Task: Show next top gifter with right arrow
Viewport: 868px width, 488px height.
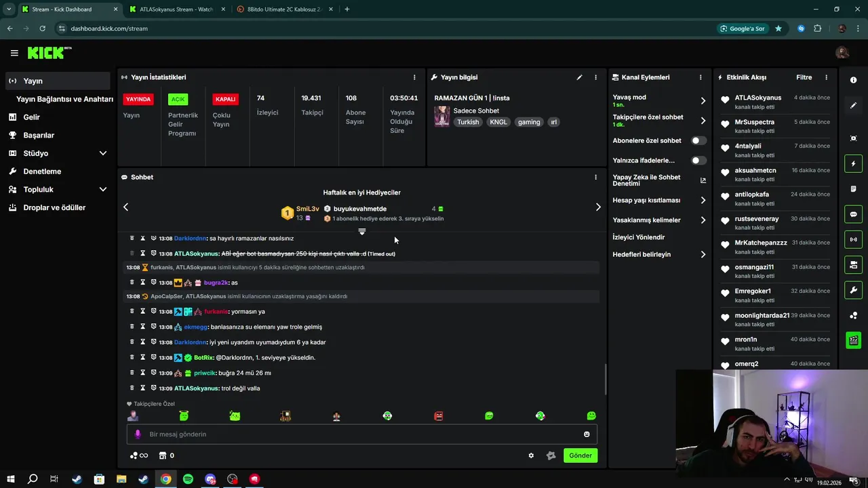Action: 597,207
